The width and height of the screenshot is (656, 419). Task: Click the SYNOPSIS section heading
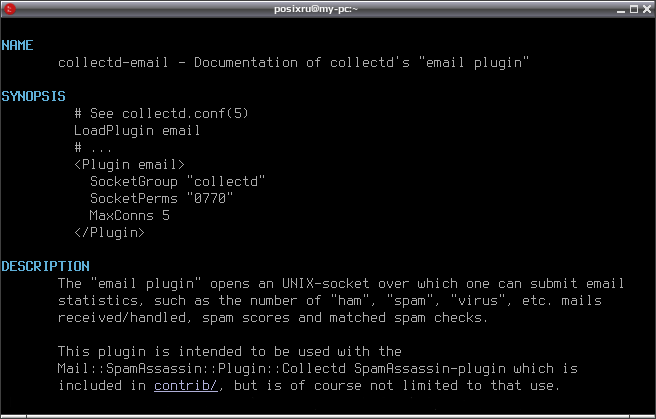pos(33,96)
